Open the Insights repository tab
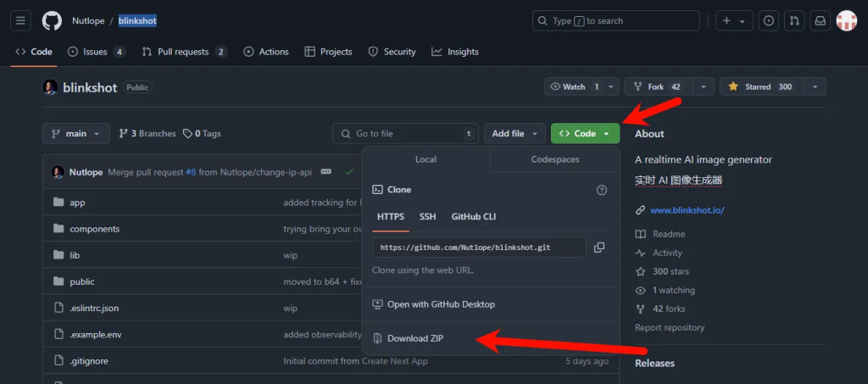Screen dimensions: 868x384 455,52
